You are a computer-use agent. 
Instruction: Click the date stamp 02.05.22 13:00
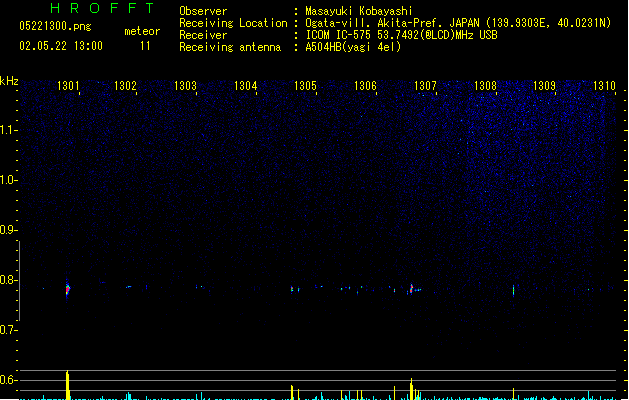[x=61, y=46]
